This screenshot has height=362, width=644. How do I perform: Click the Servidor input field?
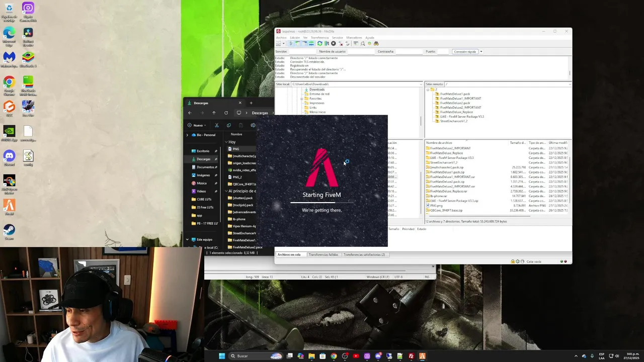(302, 51)
